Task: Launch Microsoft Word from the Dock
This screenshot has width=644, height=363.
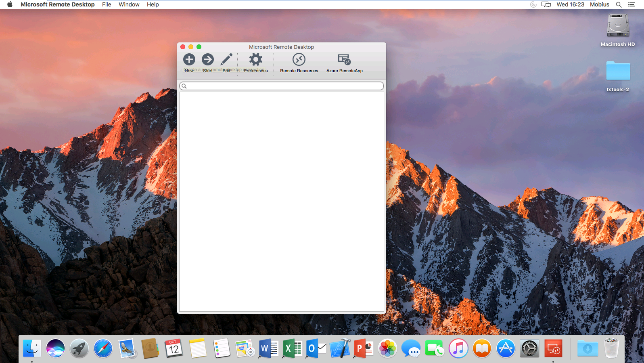Action: 269,348
